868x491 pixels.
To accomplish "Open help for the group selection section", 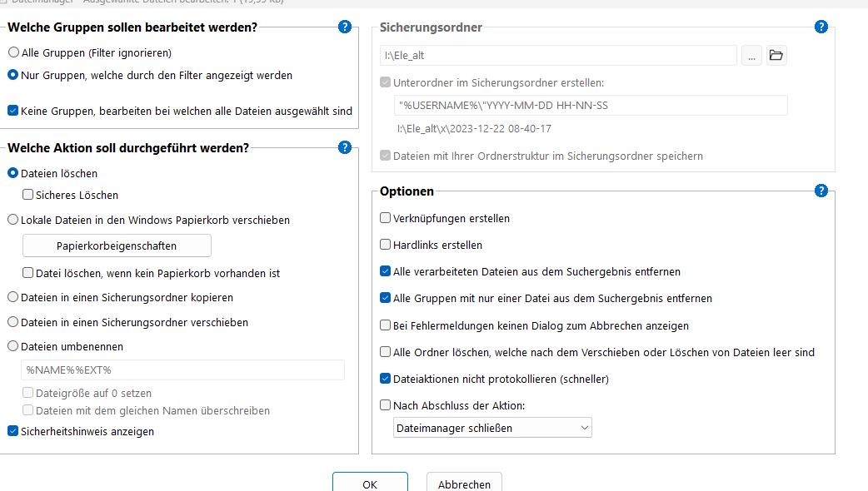I will tap(345, 27).
